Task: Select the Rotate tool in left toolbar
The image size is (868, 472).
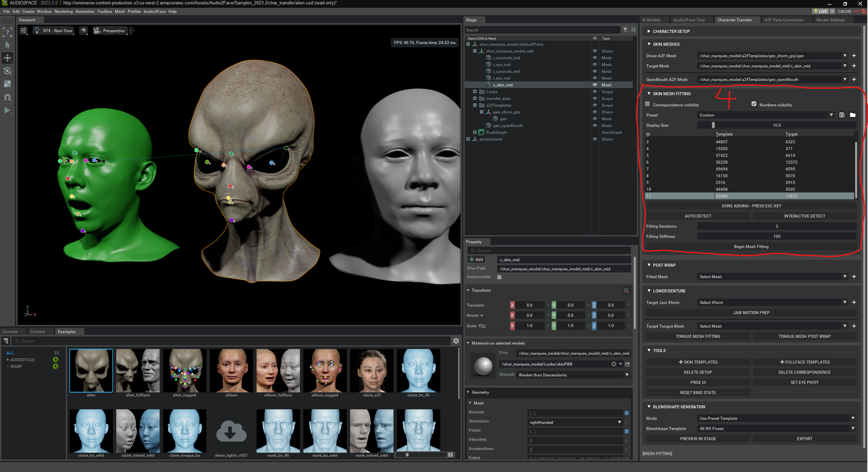Action: pos(7,71)
